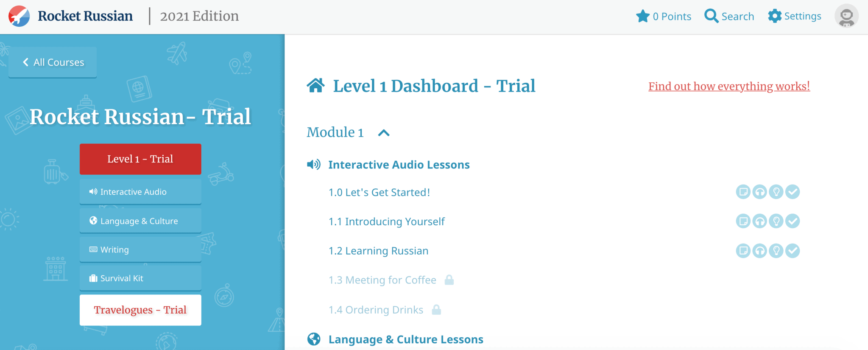Select the headphones icon for 1.1 Introducing Yourself
868x350 pixels.
tap(760, 221)
